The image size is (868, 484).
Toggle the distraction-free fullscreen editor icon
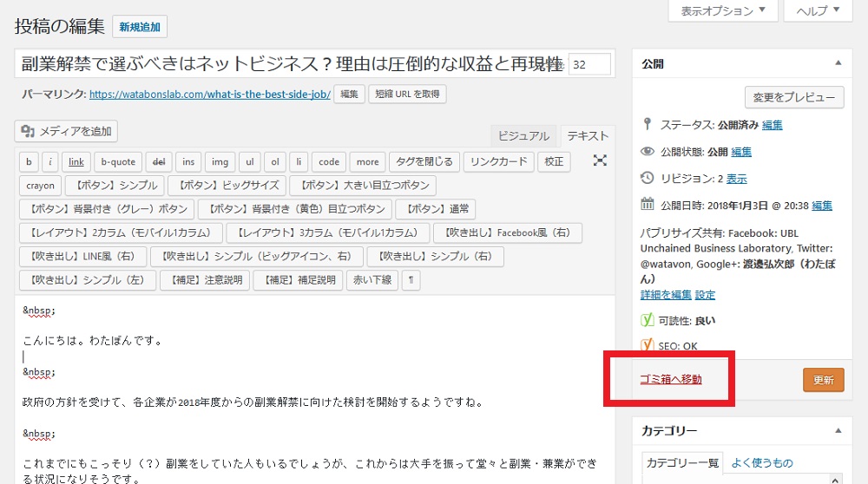tap(600, 160)
